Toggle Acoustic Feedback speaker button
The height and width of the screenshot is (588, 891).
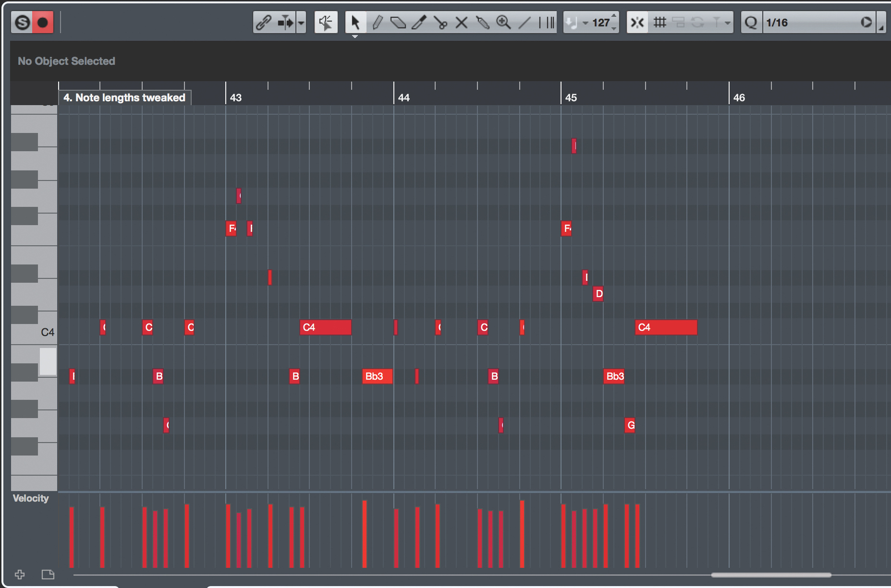326,22
